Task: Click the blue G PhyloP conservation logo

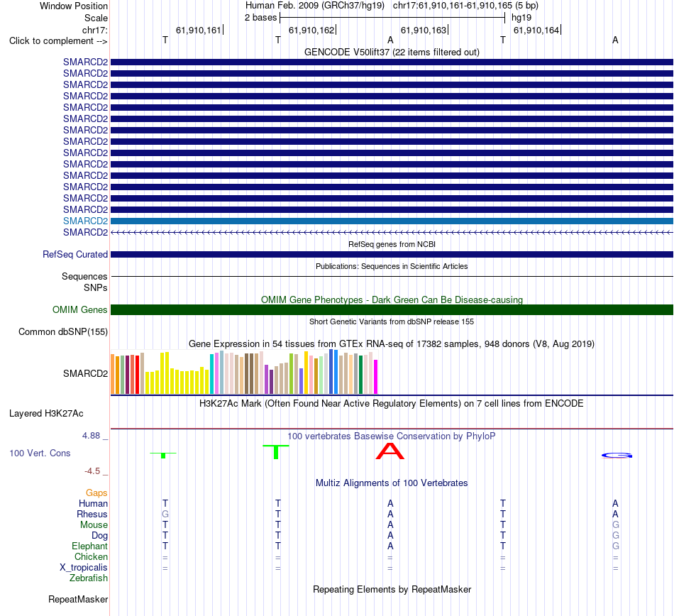Action: pos(617,455)
